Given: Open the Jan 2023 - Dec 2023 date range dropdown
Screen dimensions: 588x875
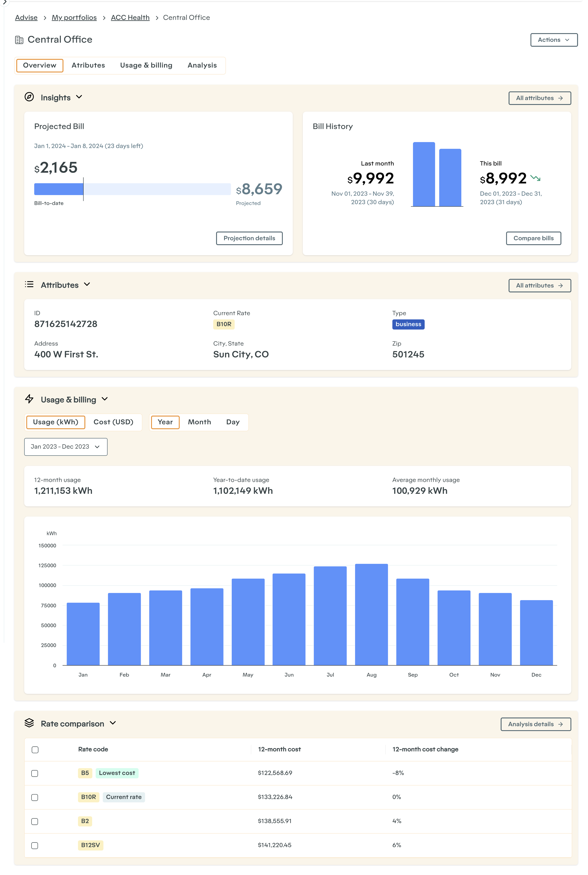Looking at the screenshot, I should [x=66, y=446].
